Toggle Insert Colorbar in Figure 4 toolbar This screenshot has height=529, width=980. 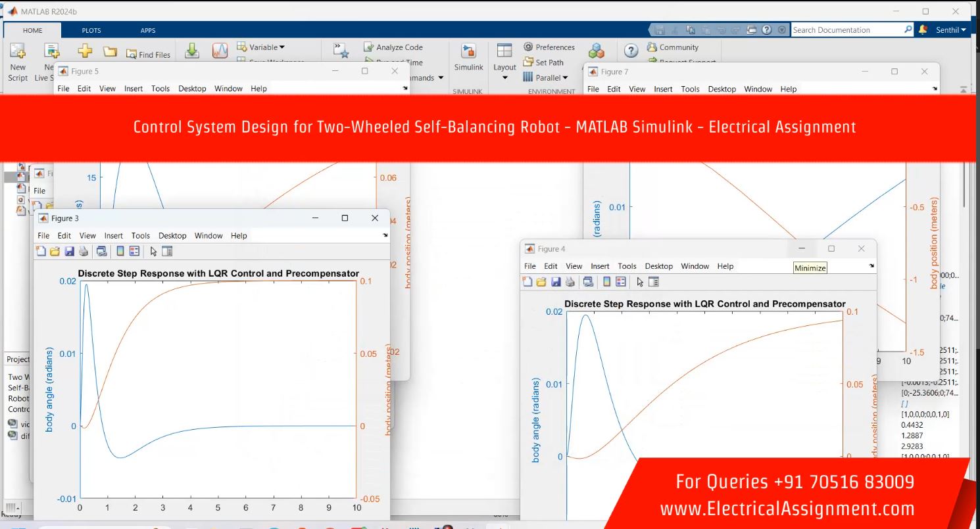tap(606, 282)
